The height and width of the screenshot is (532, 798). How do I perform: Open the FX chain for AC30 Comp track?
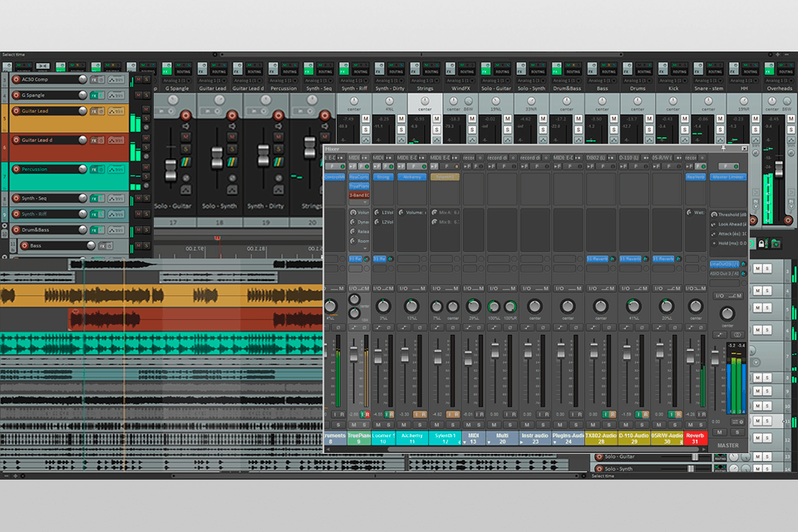pos(94,80)
